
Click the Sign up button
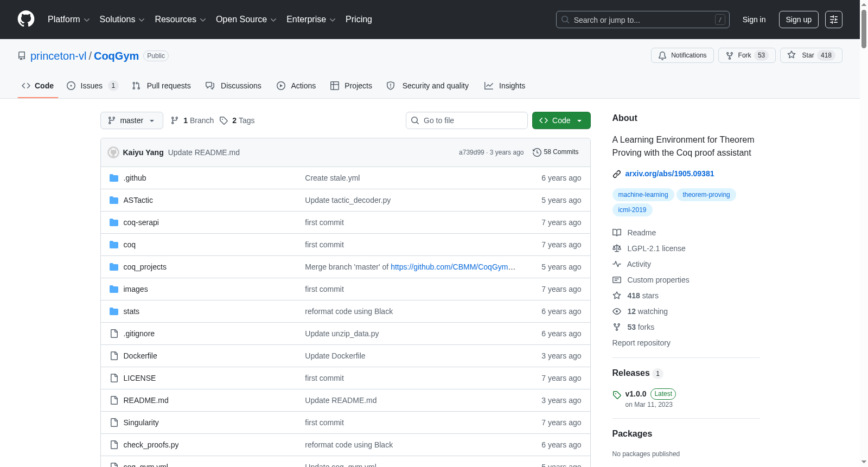pos(799,20)
